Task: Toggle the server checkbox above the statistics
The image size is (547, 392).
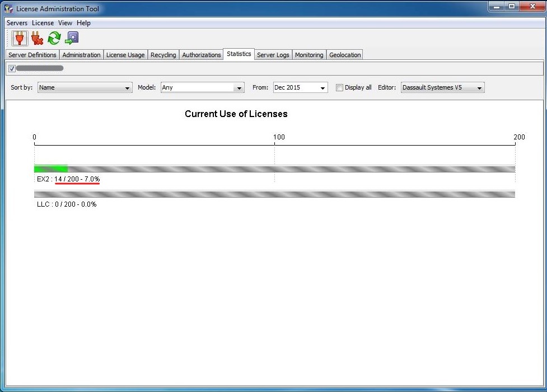Action: (12, 68)
